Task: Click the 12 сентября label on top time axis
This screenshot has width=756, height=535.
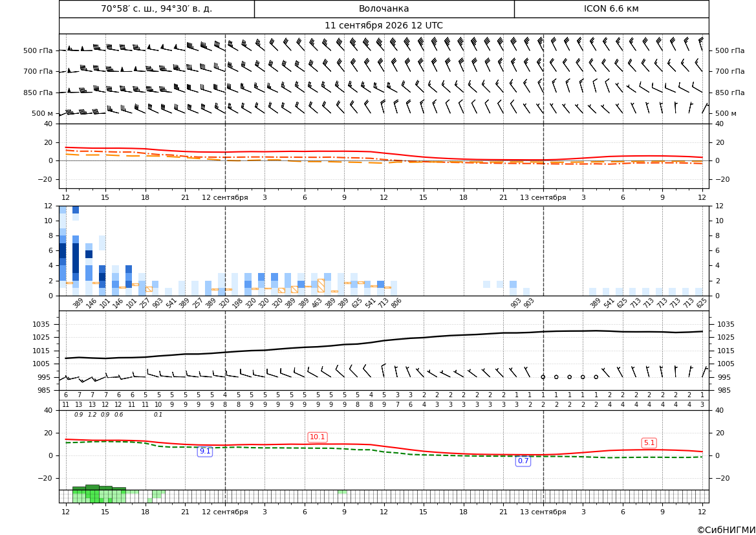Action: coord(224,197)
